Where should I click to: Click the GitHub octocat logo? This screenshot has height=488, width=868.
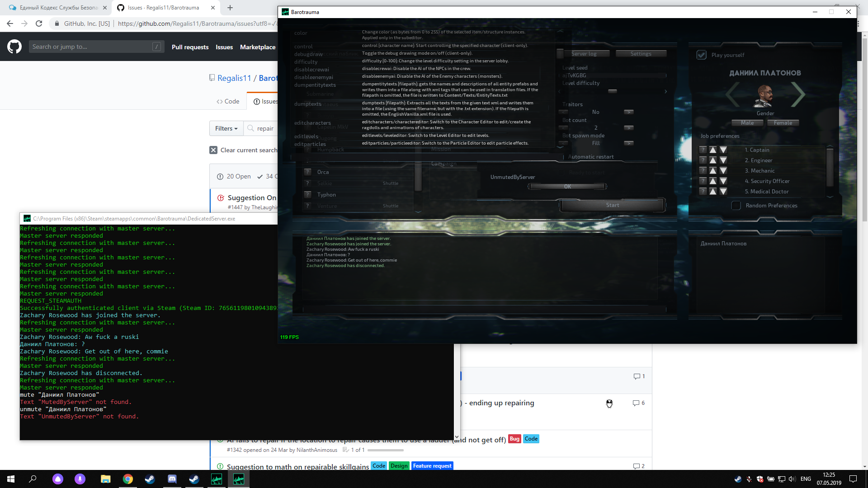point(14,46)
